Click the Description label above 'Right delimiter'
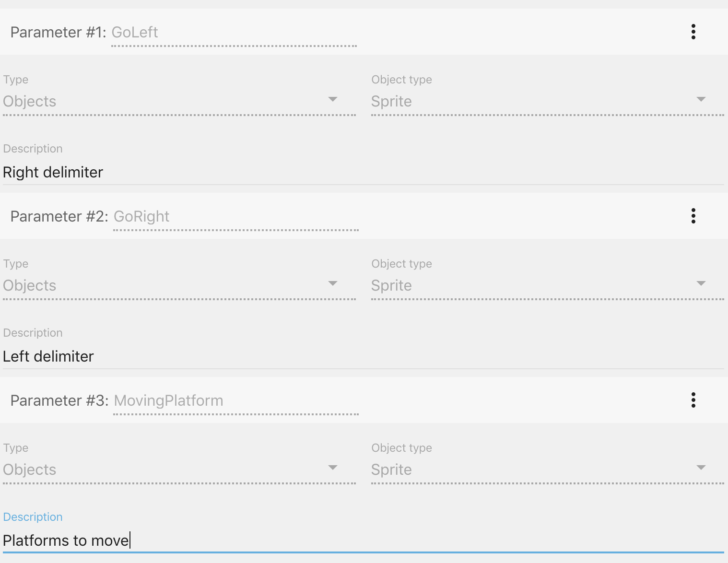 tap(33, 149)
